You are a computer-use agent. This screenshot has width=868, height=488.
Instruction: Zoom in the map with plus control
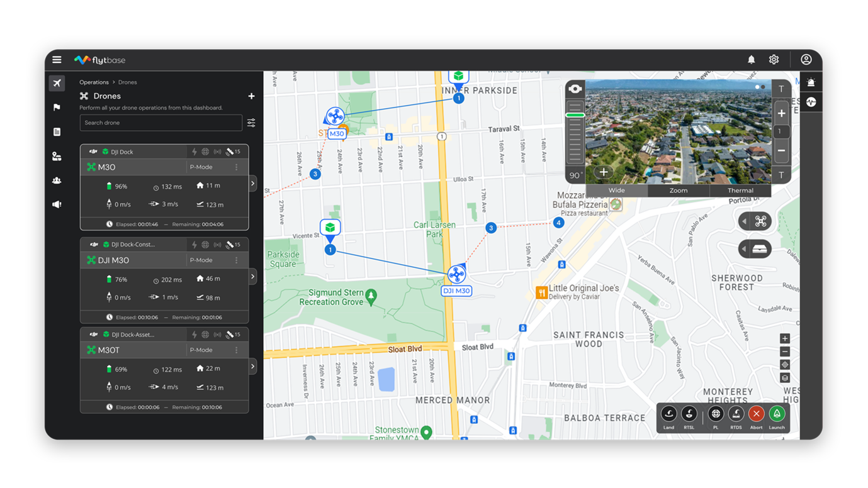coord(785,339)
